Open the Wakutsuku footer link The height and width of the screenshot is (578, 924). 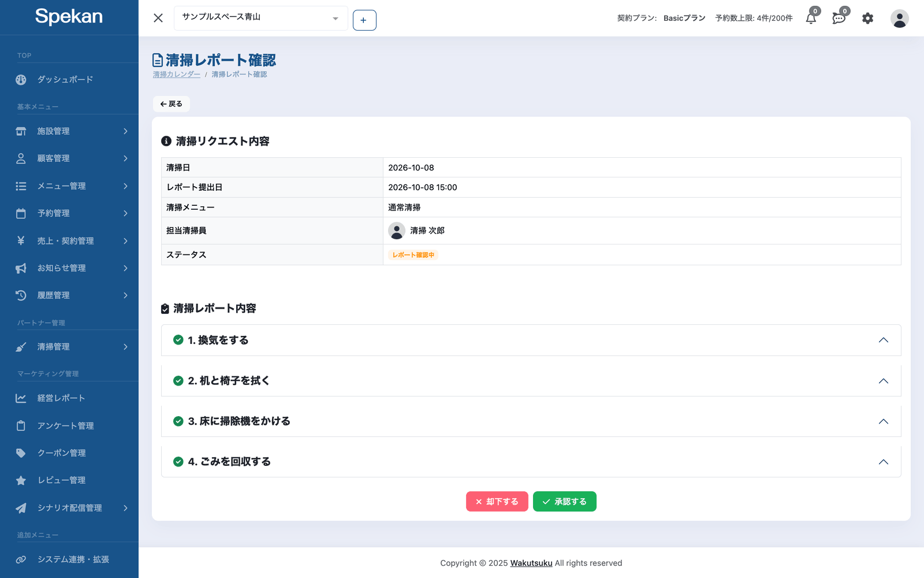[x=531, y=563]
